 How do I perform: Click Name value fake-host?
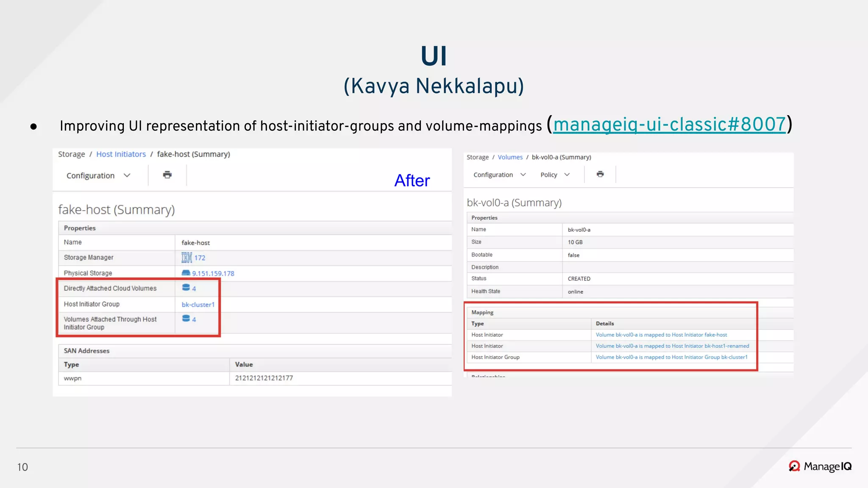coord(195,243)
